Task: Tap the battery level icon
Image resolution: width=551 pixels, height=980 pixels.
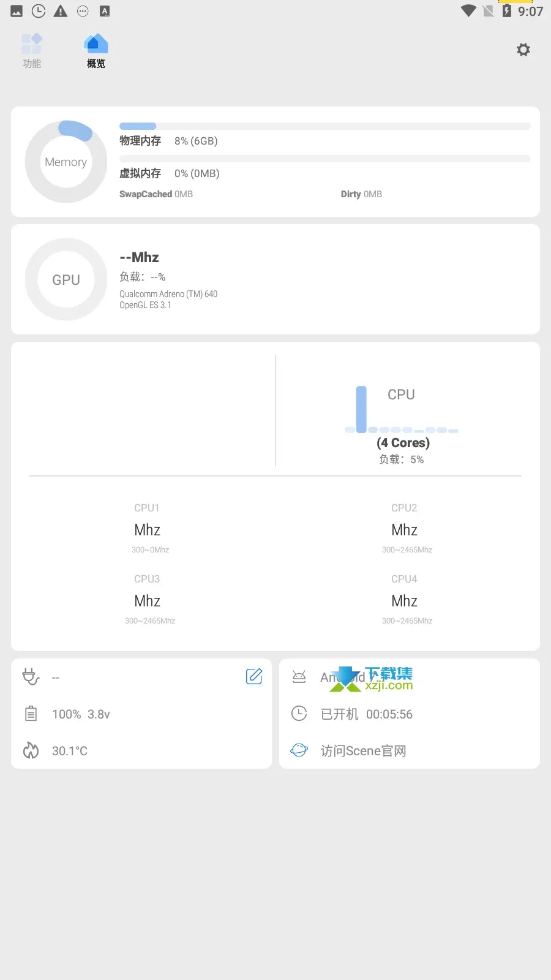Action: pos(31,714)
